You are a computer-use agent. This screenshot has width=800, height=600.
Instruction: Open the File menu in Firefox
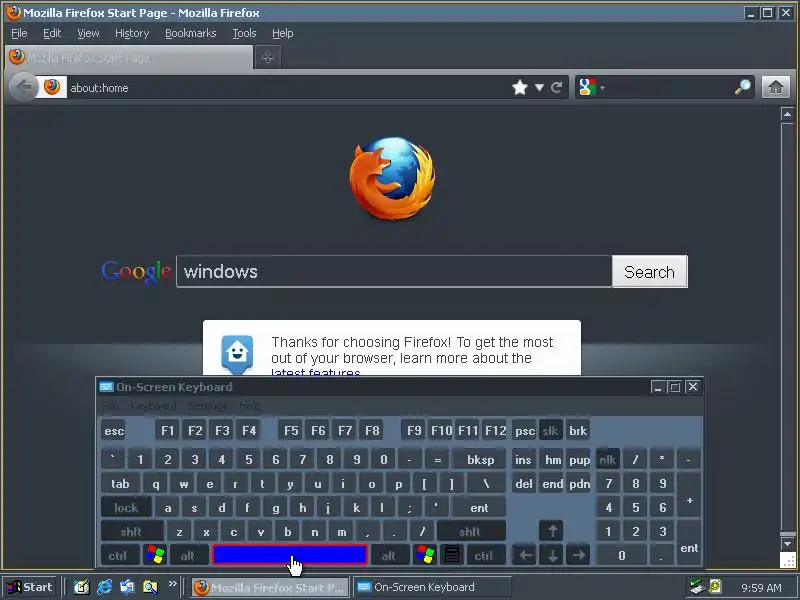(19, 33)
